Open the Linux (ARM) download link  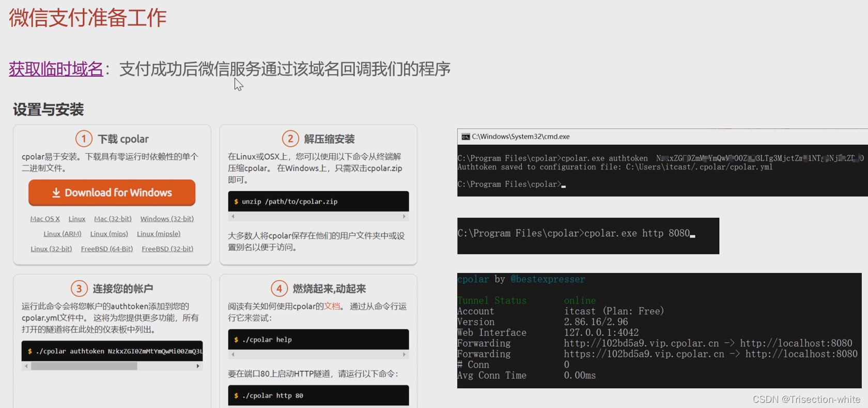(x=63, y=234)
